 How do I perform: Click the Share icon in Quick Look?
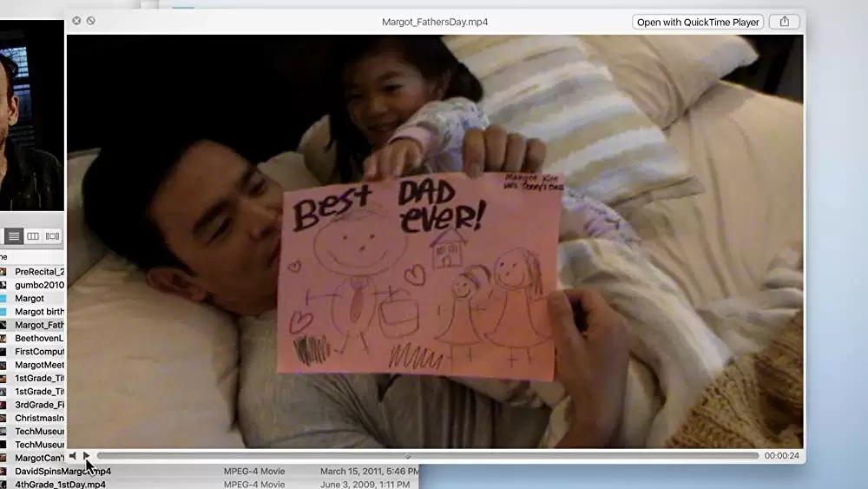(x=785, y=22)
